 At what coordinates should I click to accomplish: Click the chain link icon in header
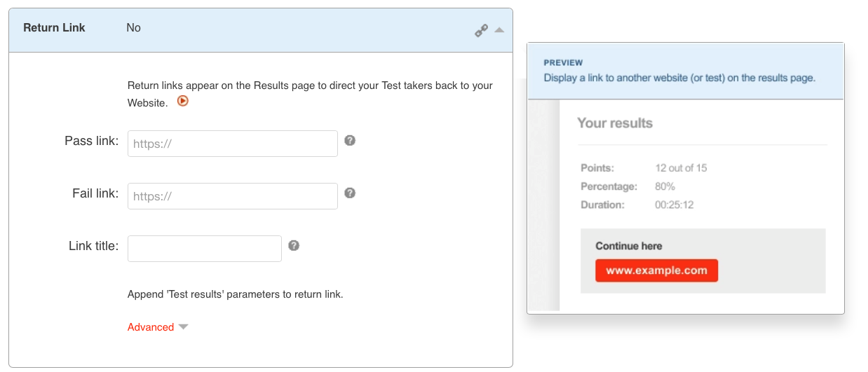481,30
